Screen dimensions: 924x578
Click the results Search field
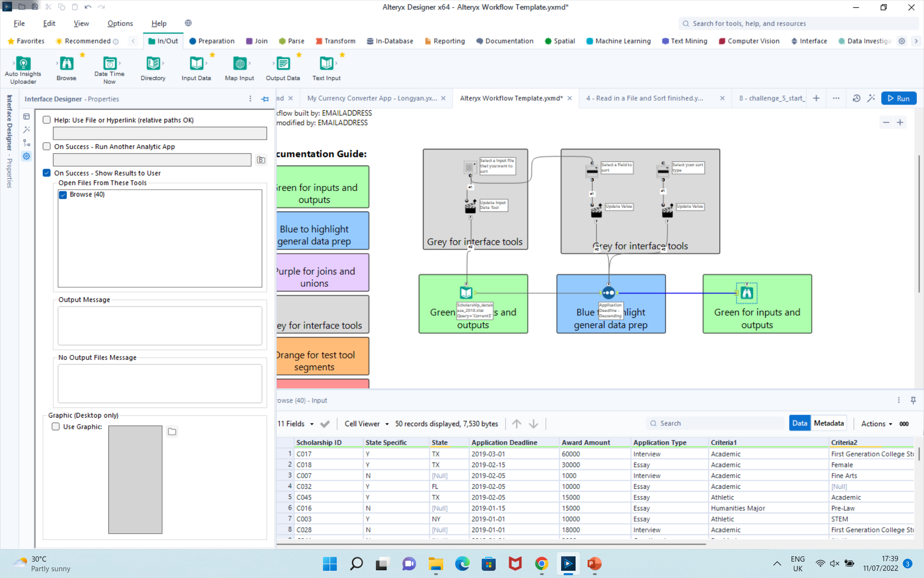point(715,423)
